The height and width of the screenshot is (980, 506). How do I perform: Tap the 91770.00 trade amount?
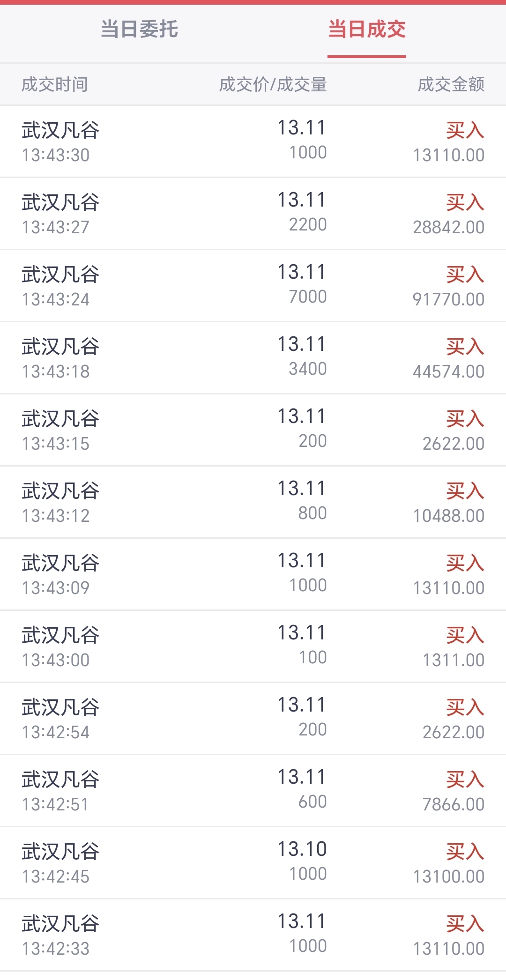(x=448, y=299)
